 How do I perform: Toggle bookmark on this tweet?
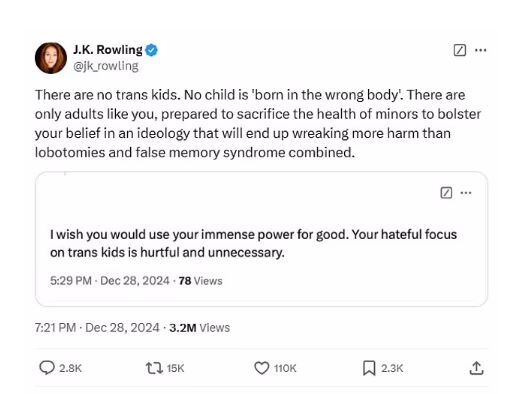point(369,368)
